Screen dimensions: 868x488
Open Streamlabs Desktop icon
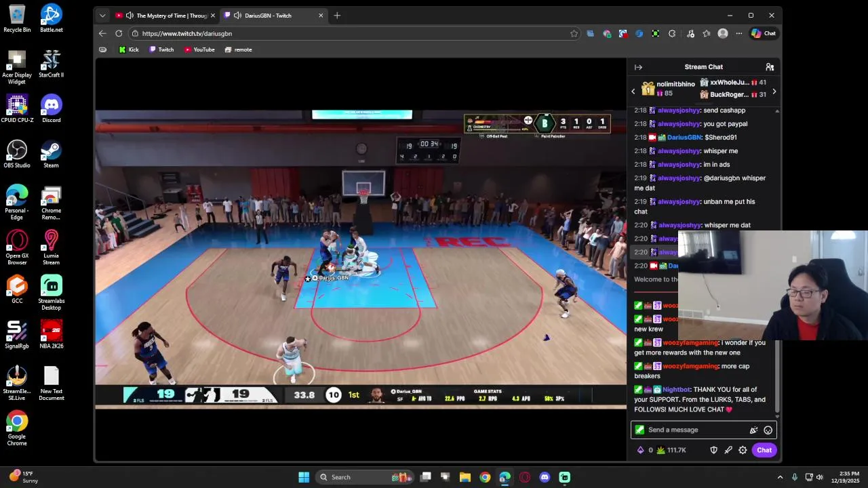click(x=51, y=293)
